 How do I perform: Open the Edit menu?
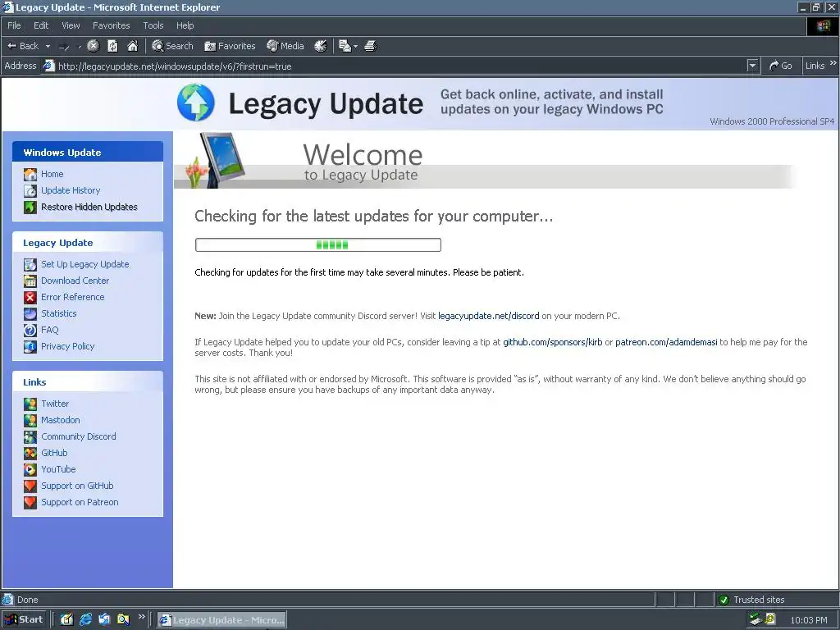point(41,25)
